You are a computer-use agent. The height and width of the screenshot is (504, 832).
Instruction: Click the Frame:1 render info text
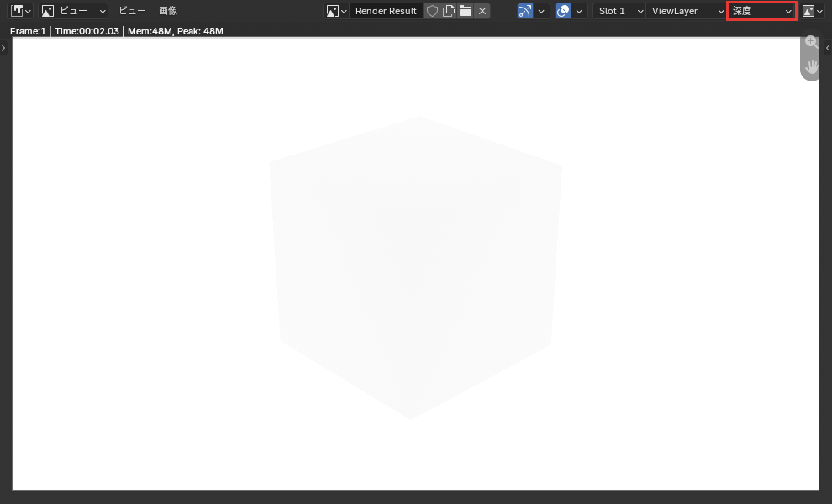(x=28, y=31)
